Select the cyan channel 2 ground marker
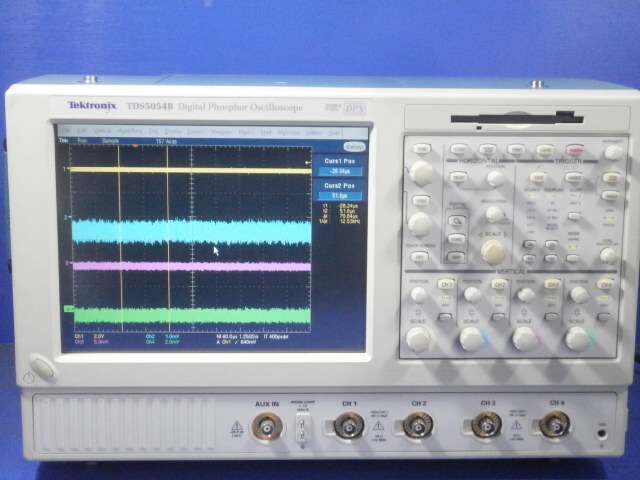This screenshot has width=640, height=480. (x=67, y=217)
